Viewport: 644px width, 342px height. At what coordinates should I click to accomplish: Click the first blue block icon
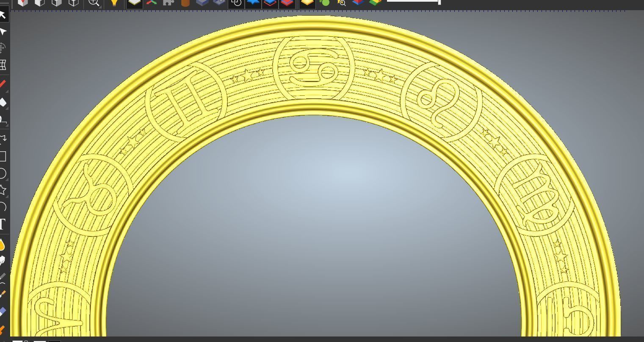pyautogui.click(x=202, y=3)
